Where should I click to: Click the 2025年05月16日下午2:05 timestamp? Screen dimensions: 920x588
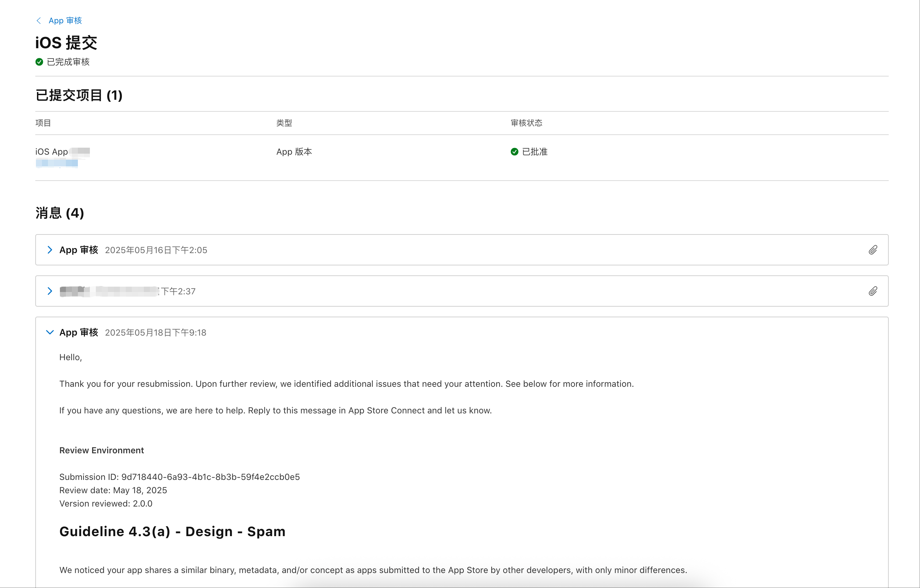(156, 250)
